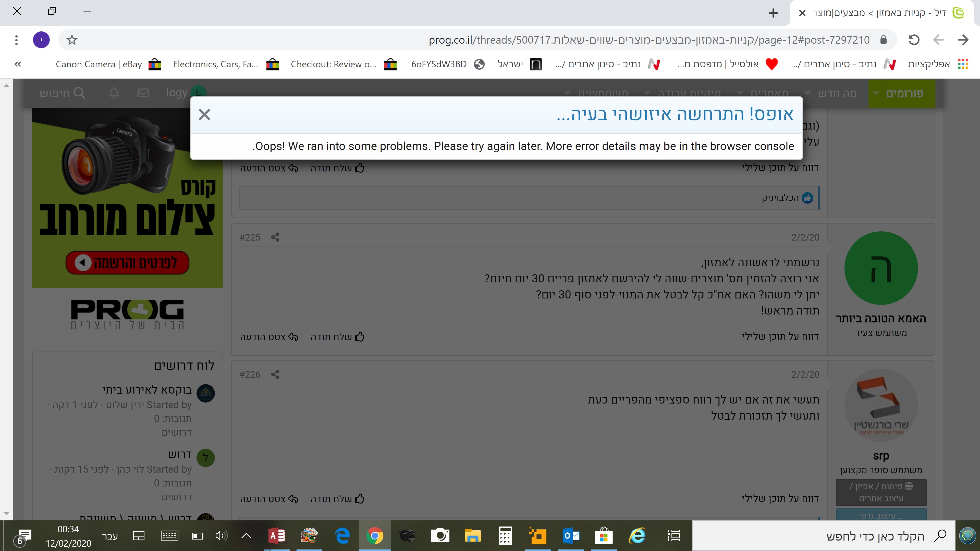The width and height of the screenshot is (980, 551).
Task: Click שלח תודה on post #225
Action: tap(337, 337)
